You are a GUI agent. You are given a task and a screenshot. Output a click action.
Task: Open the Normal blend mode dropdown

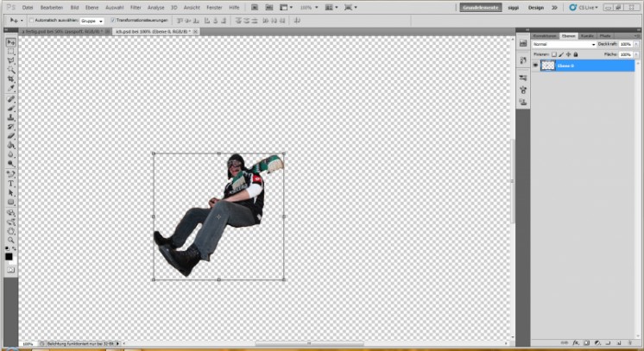[563, 44]
